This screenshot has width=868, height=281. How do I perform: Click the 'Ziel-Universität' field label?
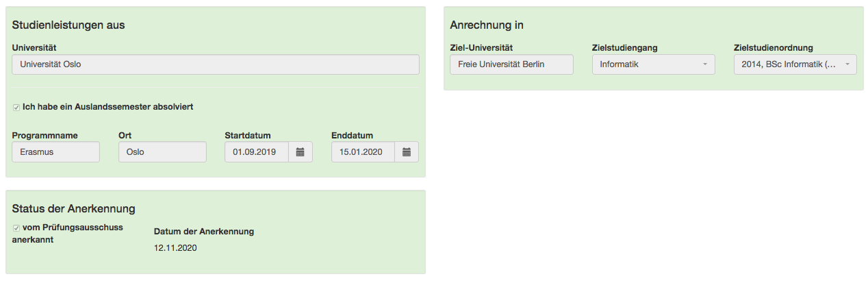pos(481,47)
